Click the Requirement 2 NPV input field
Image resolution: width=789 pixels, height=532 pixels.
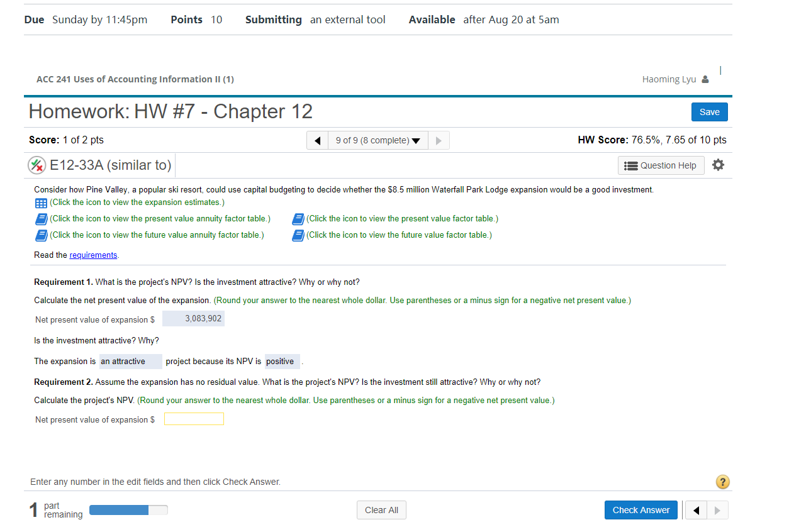coord(194,419)
